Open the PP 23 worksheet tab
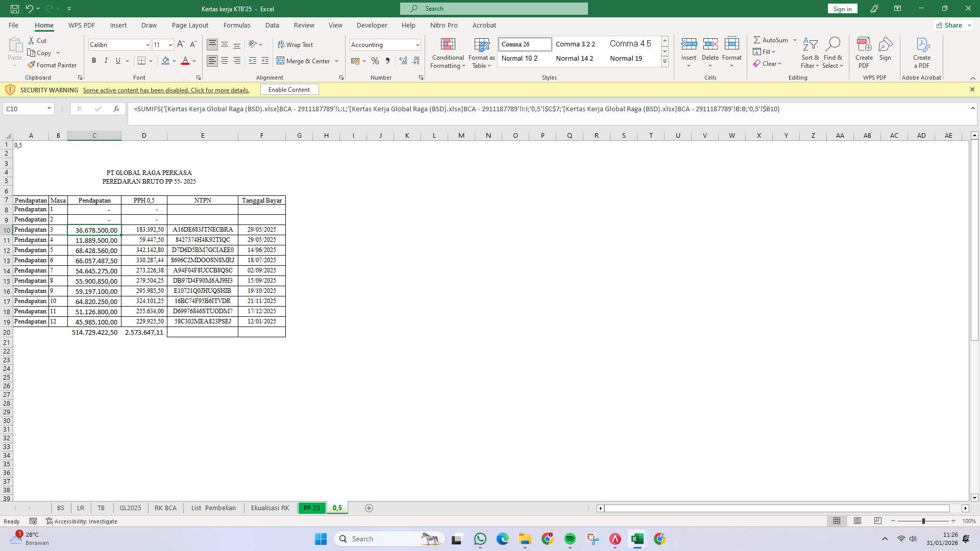The image size is (980, 551). (x=311, y=508)
